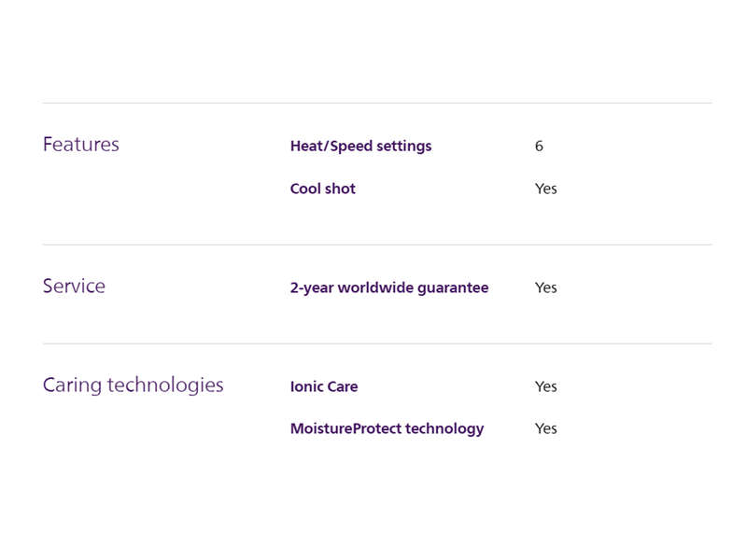Select the Cool shot label
Image resolution: width=747 pixels, height=560 pixels.
[322, 189]
